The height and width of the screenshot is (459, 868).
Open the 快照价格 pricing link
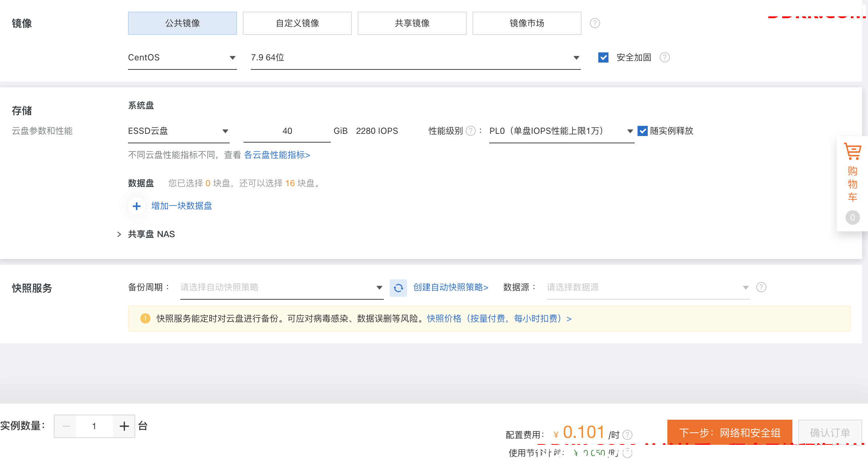(499, 319)
